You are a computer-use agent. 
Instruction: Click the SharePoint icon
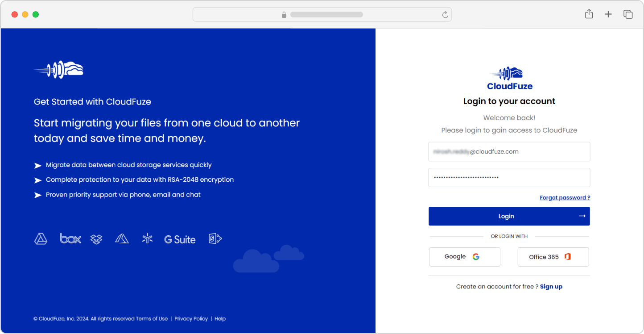(215, 239)
